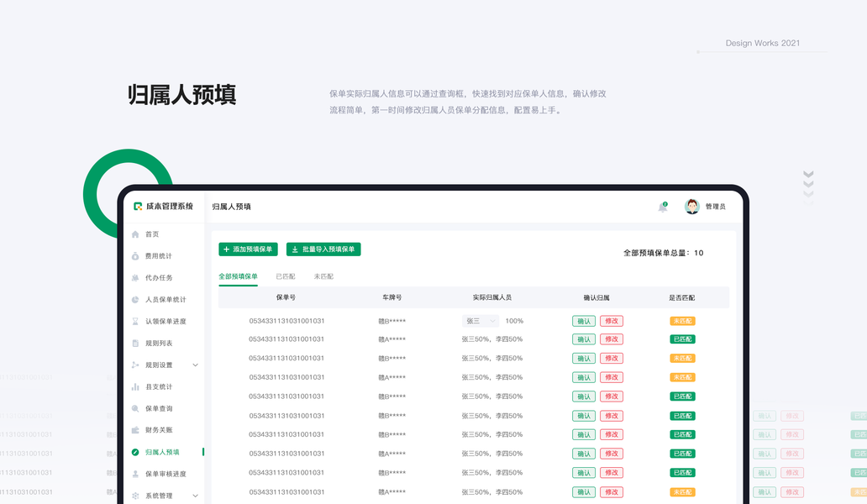Select the 费用统计 money bag icon

pos(135,256)
